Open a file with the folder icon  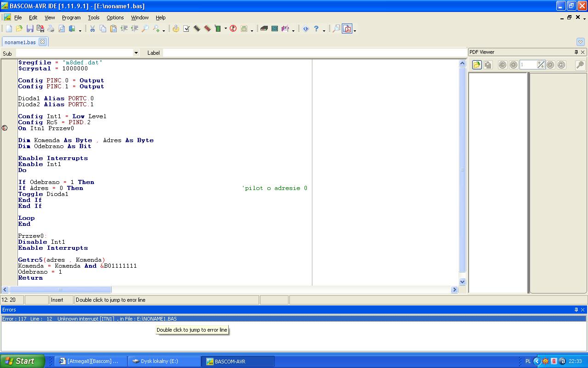pyautogui.click(x=19, y=29)
